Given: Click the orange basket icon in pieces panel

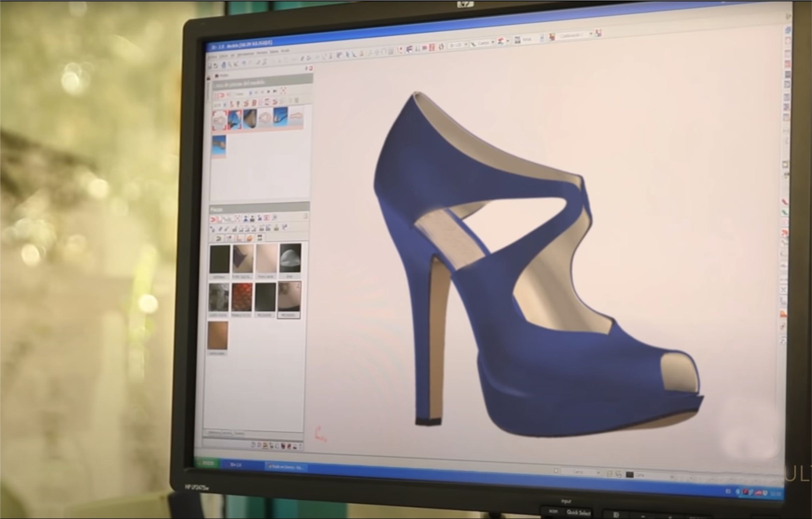Looking at the screenshot, I should 249,238.
